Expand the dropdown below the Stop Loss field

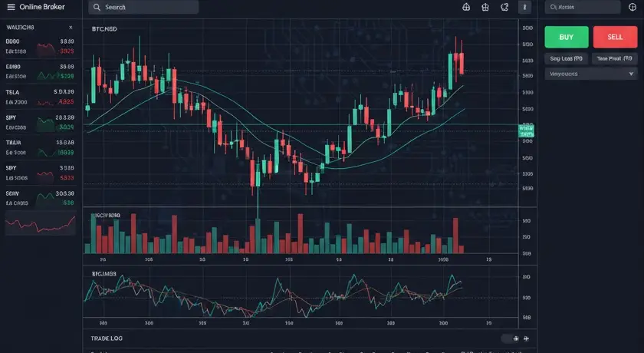[x=591, y=74]
